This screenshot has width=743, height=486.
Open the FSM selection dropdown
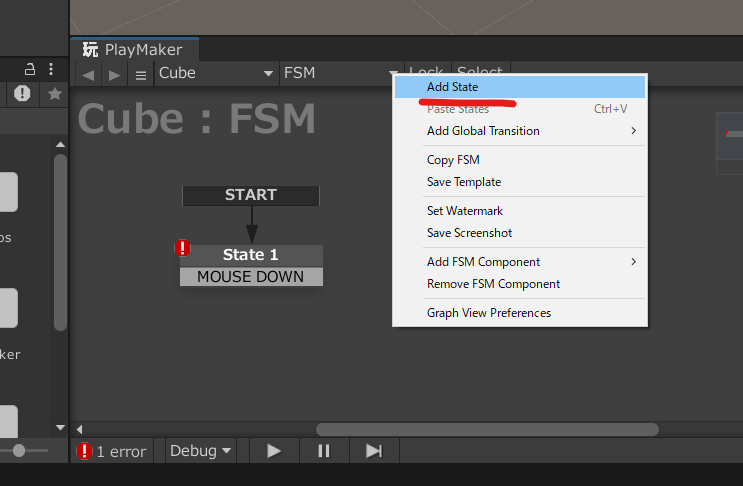click(x=341, y=73)
